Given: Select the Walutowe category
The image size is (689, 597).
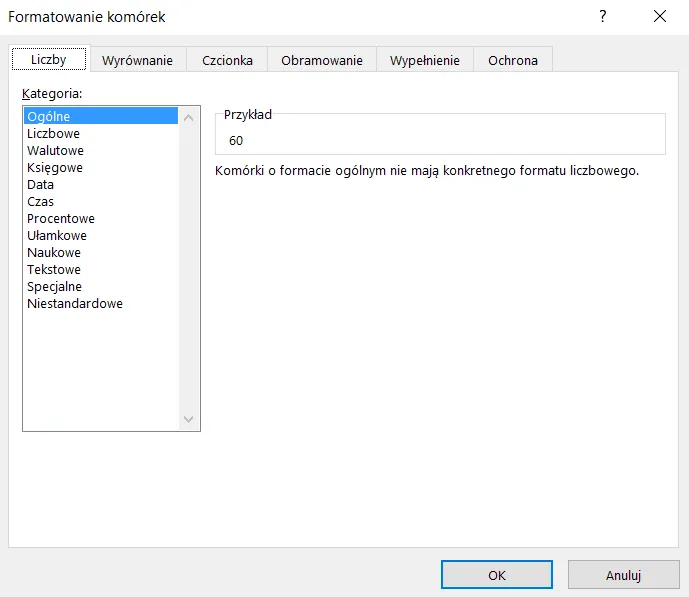Looking at the screenshot, I should pyautogui.click(x=55, y=151).
